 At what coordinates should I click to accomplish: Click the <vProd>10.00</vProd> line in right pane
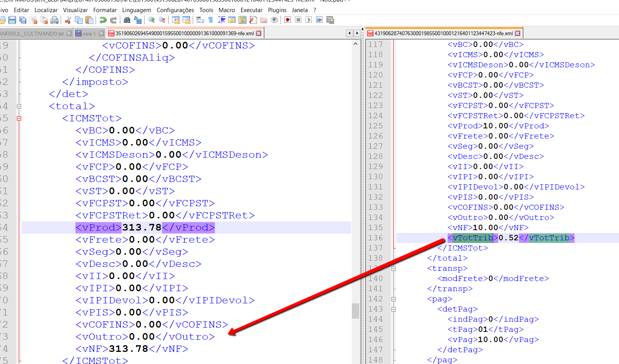(x=498, y=126)
